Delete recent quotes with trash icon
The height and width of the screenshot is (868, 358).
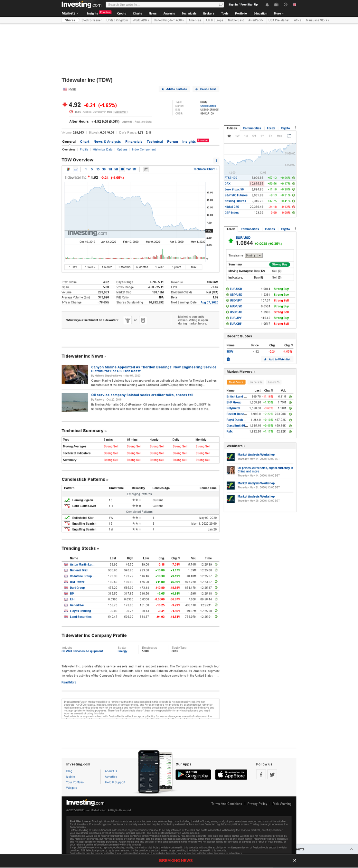point(228,359)
